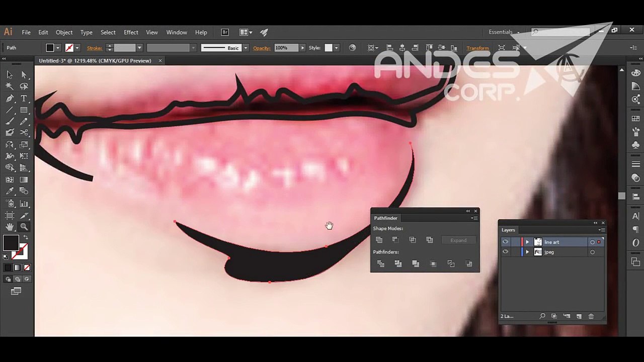Click Unite shape mode in Pathfinder

379,240
